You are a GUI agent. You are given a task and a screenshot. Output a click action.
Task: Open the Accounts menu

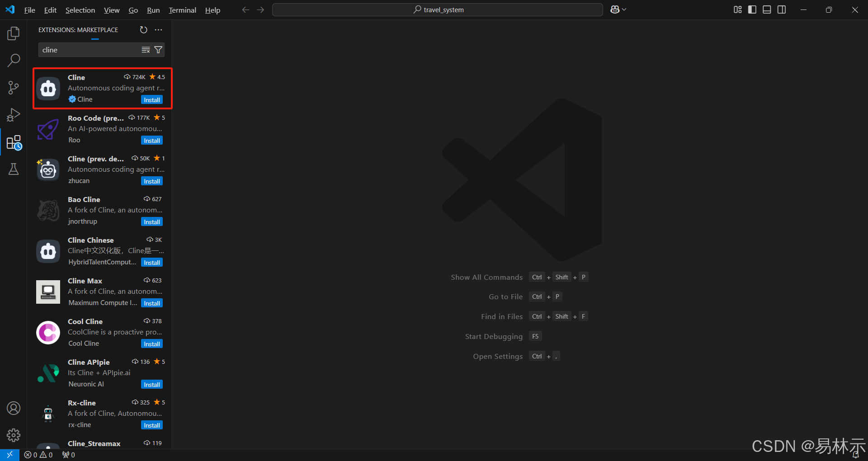(14, 408)
